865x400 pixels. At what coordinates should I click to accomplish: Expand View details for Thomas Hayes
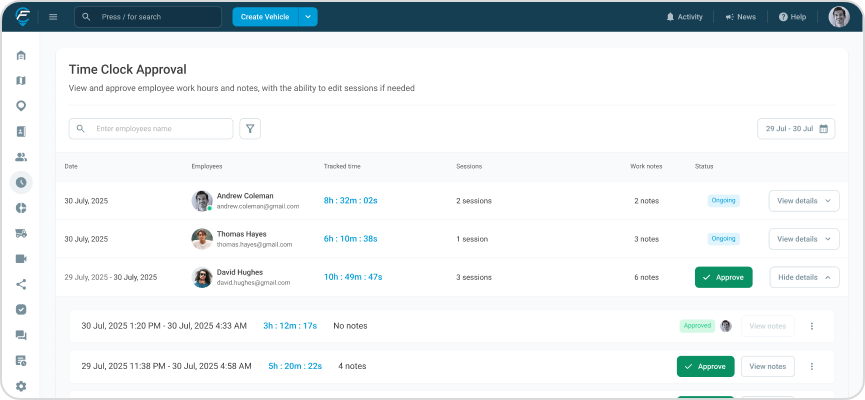804,239
